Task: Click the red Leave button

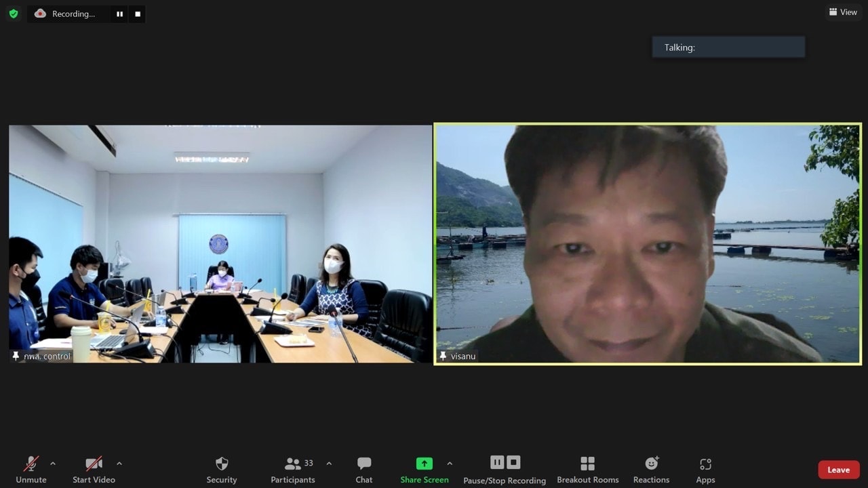Action: [838, 470]
